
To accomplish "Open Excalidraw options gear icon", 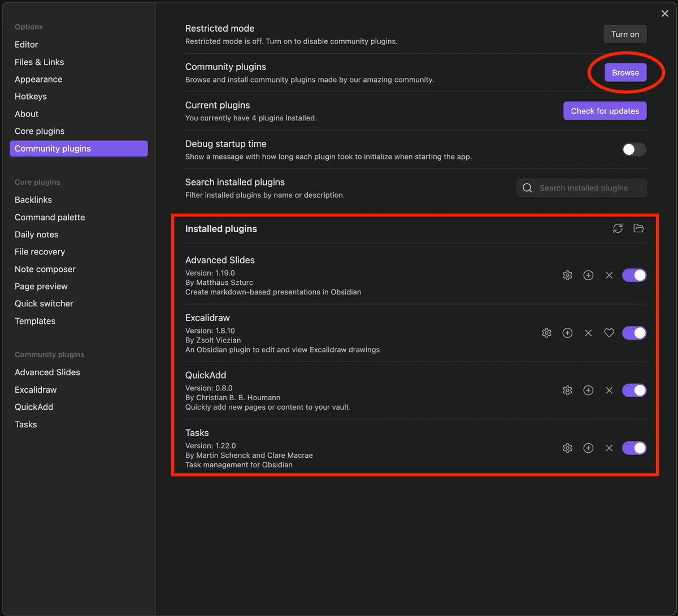I will click(x=546, y=333).
